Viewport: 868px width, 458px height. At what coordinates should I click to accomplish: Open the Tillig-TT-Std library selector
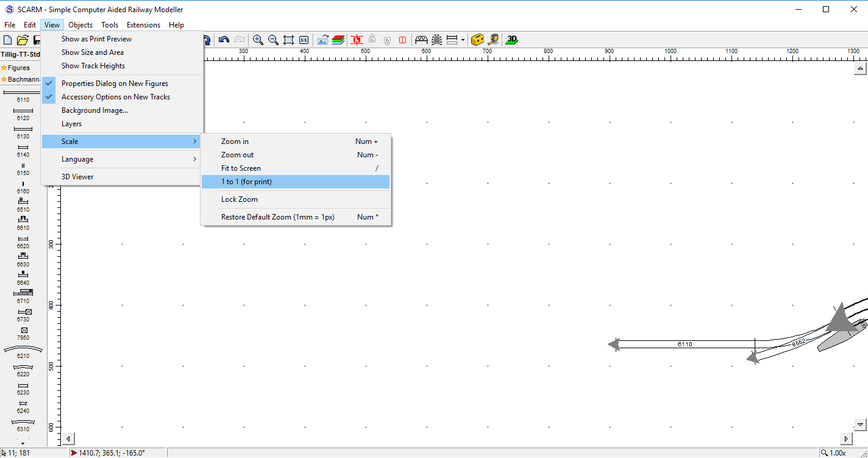click(x=21, y=54)
